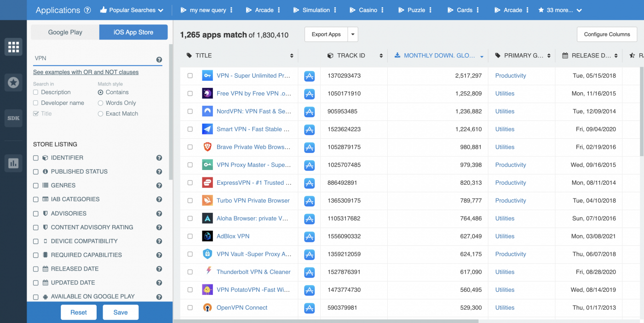Screen dimensions: 644x323
Task: Select the starred favorites icon in sidebar
Action: tap(13, 82)
